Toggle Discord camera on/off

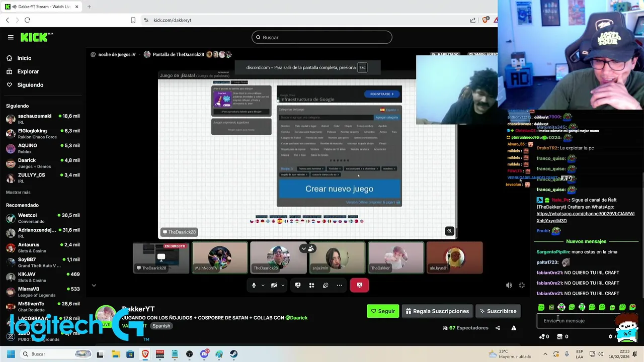274,285
